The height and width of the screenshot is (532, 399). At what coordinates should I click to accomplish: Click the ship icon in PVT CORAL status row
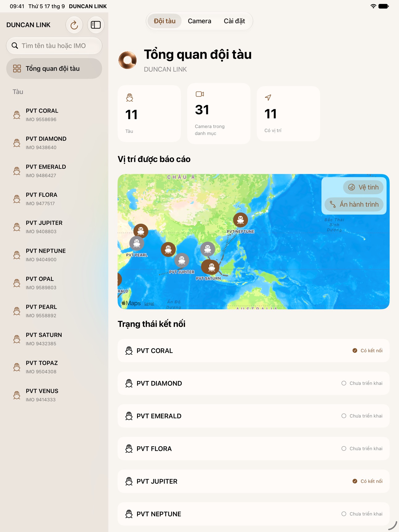pos(129,350)
